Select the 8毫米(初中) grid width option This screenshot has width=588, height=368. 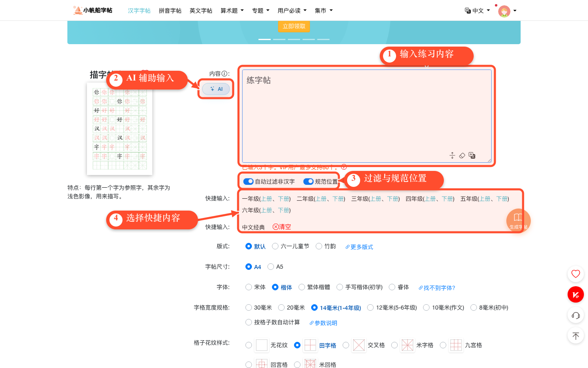(474, 307)
